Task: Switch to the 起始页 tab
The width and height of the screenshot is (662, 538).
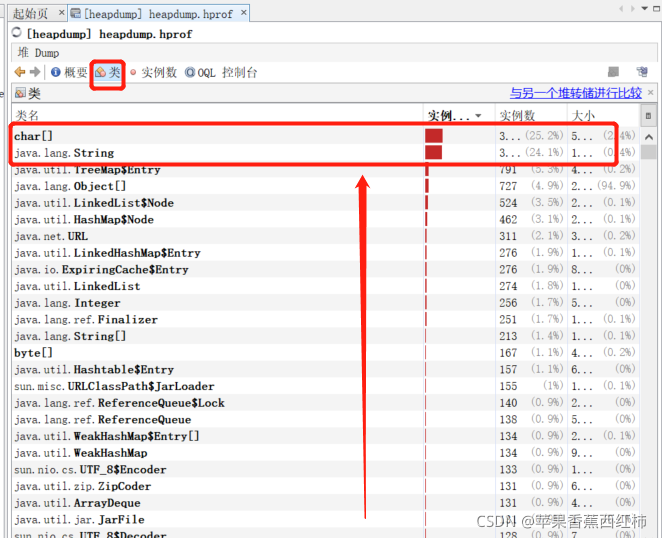Action: pyautogui.click(x=30, y=14)
